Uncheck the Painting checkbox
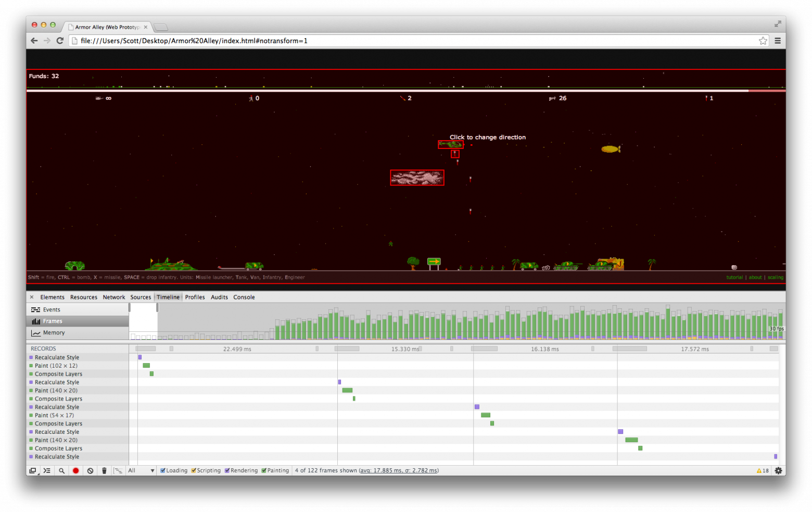This screenshot has width=812, height=512. click(x=264, y=471)
